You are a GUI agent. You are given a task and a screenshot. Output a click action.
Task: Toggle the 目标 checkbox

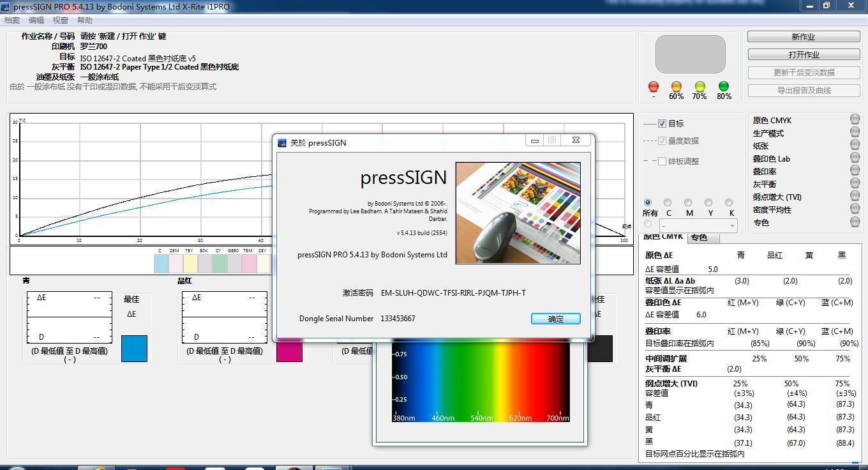[662, 123]
